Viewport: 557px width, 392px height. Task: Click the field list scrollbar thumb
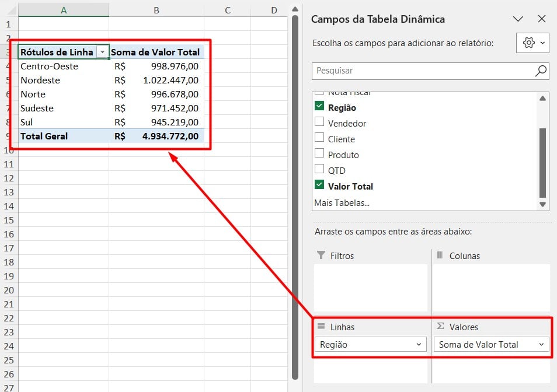[x=542, y=163]
